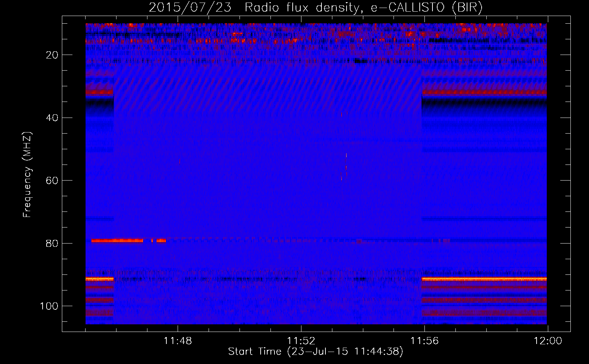Click the 'Start Time (23-Jul-15 11:44:38)' label
Image resolution: width=589 pixels, height=364 pixels.
tap(316, 352)
